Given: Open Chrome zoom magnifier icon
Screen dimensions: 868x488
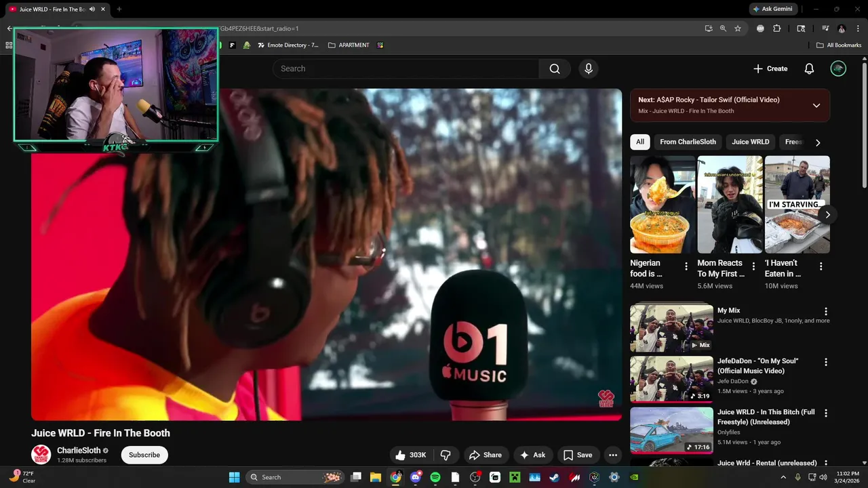Looking at the screenshot, I should point(723,28).
